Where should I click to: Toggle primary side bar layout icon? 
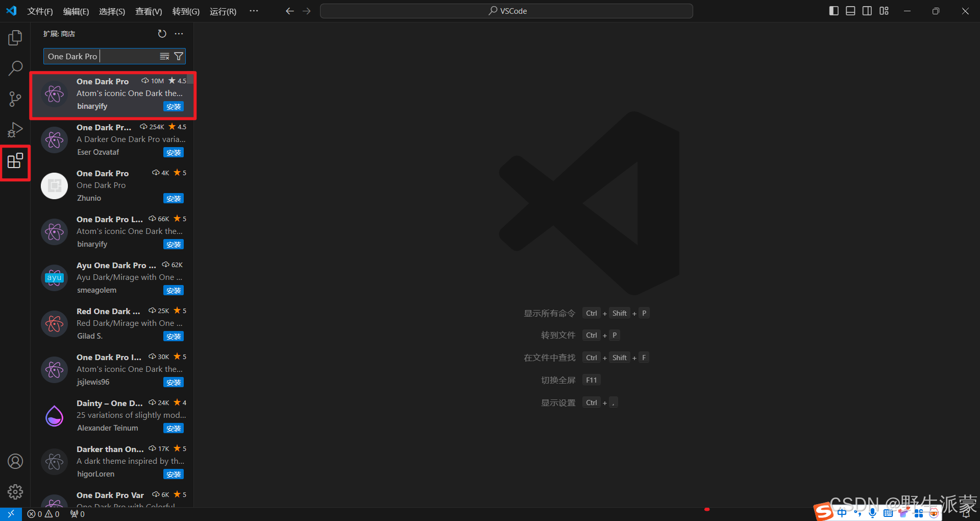click(834, 11)
